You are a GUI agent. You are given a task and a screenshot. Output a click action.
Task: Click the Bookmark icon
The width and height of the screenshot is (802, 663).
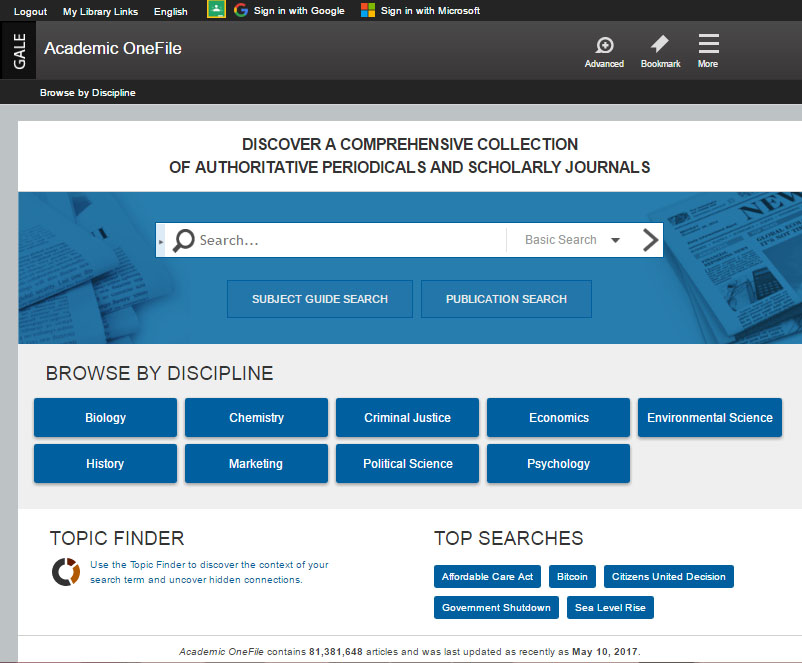[660, 50]
